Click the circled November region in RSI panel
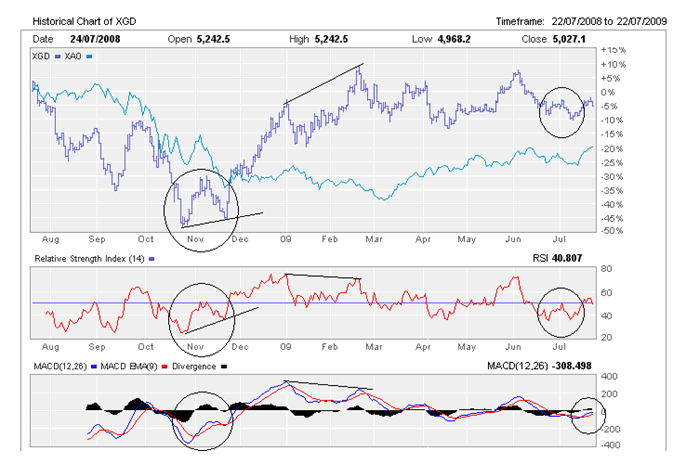Image resolution: width=678 pixels, height=462 pixels. [x=207, y=313]
